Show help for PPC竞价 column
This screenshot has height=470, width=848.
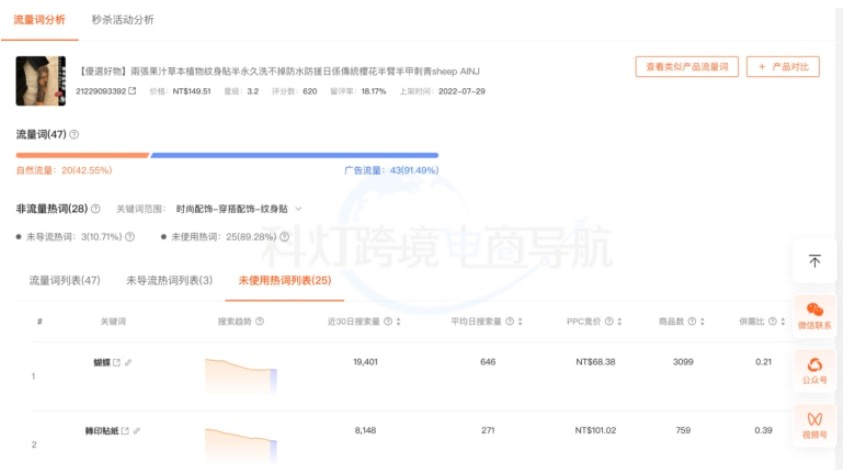609,321
